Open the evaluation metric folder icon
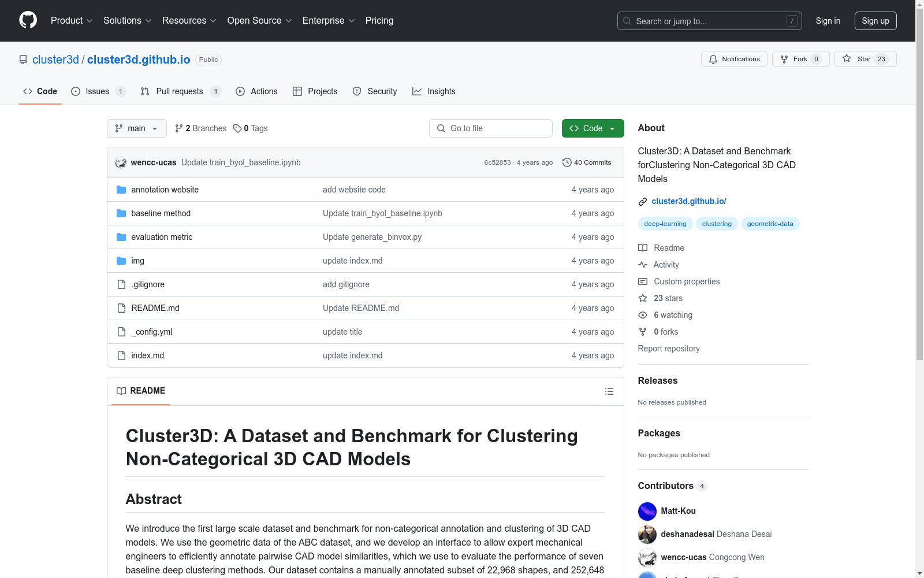Screen dimensions: 924x578 (x=121, y=237)
